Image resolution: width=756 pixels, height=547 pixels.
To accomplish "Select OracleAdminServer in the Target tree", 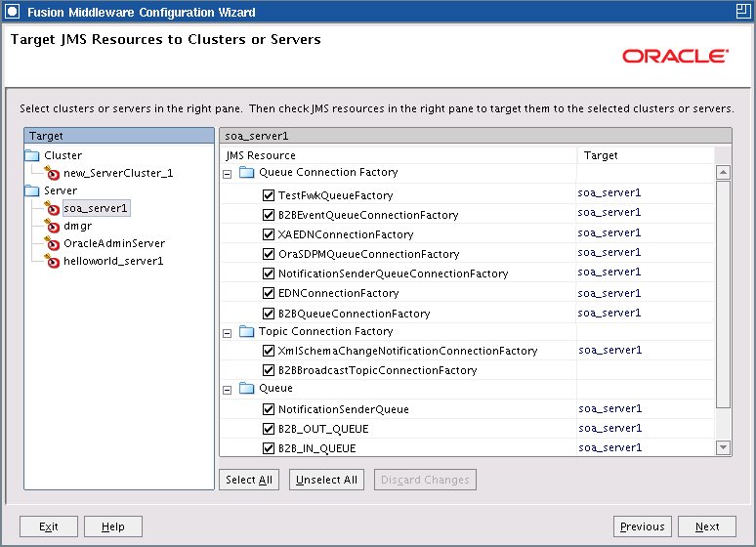I will [x=114, y=243].
